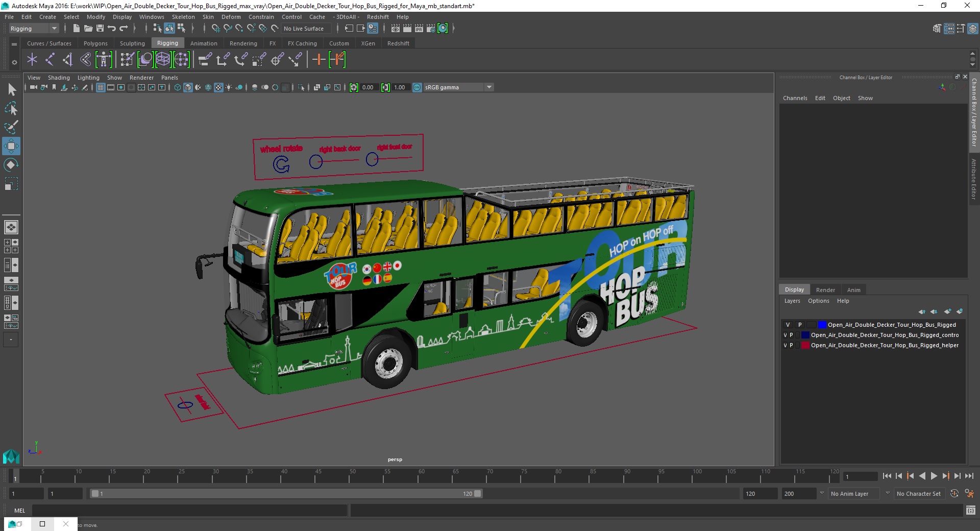The height and width of the screenshot is (531, 980).
Task: Toggle color management ON button
Action: [417, 87]
